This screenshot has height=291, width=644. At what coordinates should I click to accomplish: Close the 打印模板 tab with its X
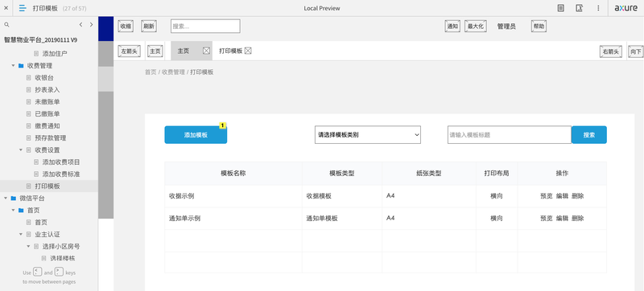coord(248,51)
